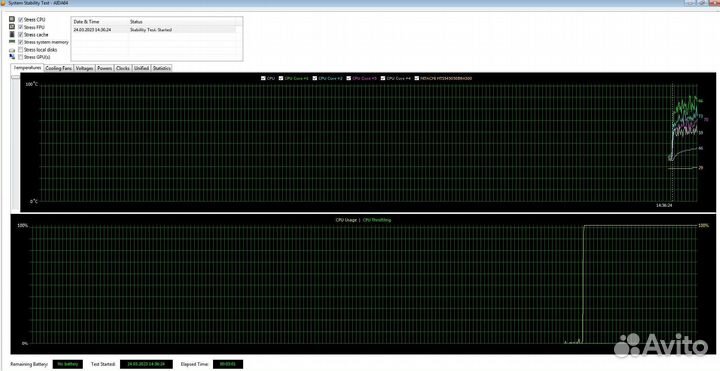
Task: Open the Unified tab
Action: pos(141,68)
